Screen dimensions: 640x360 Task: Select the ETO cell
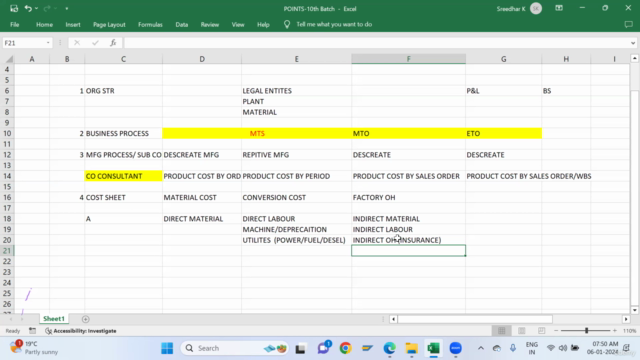[x=503, y=133]
